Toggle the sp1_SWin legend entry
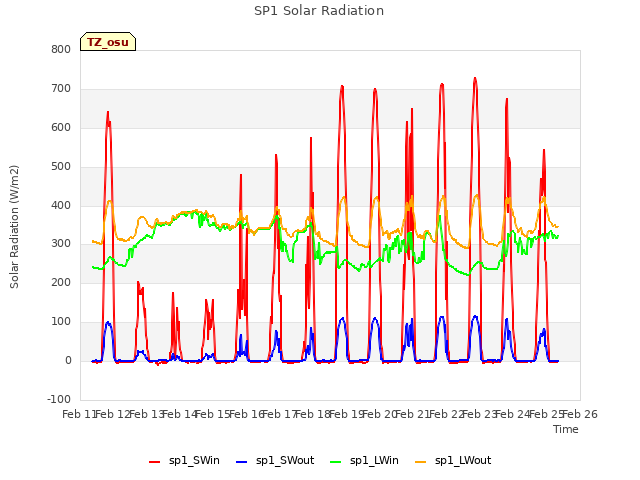This screenshot has height=480, width=640. (x=184, y=461)
